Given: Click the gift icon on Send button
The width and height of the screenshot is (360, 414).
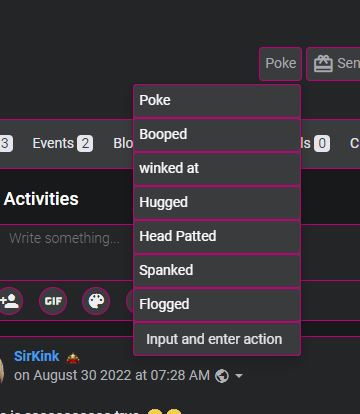Looking at the screenshot, I should click(323, 63).
